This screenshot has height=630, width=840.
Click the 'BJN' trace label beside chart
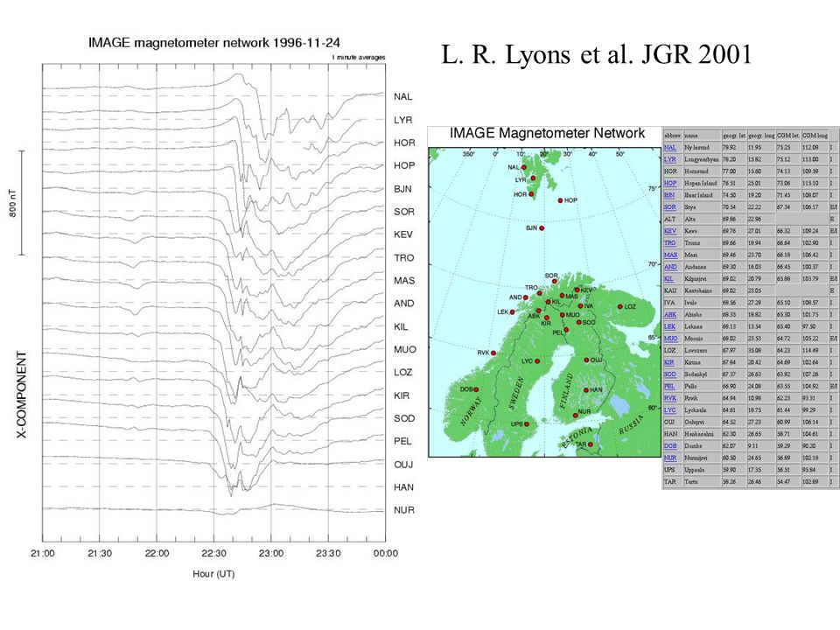(x=402, y=189)
